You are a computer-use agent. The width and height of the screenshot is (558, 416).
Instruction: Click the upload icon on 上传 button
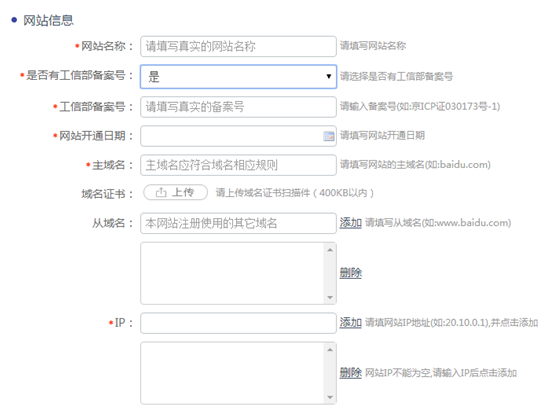(161, 193)
